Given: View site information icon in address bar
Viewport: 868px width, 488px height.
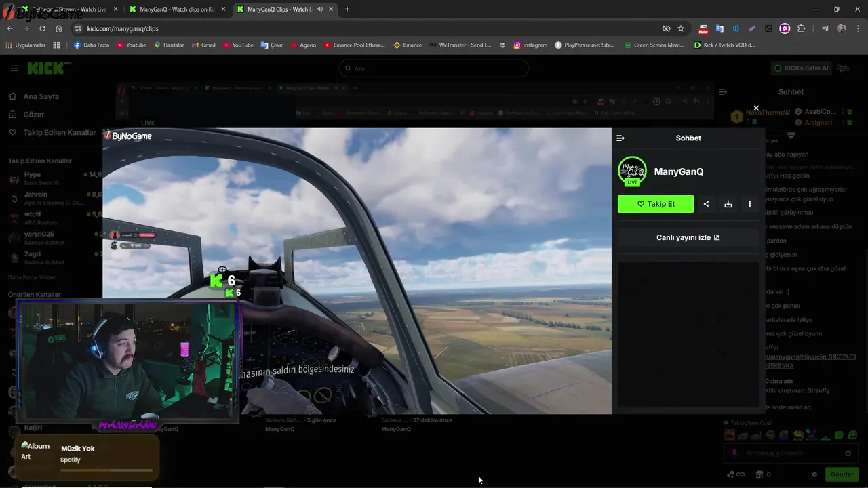Looking at the screenshot, I should [78, 28].
